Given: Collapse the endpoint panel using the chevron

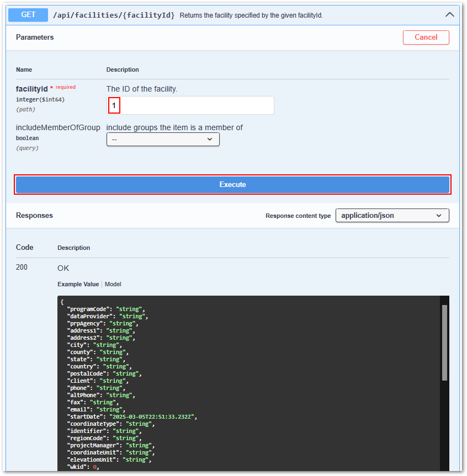Looking at the screenshot, I should [x=450, y=14].
